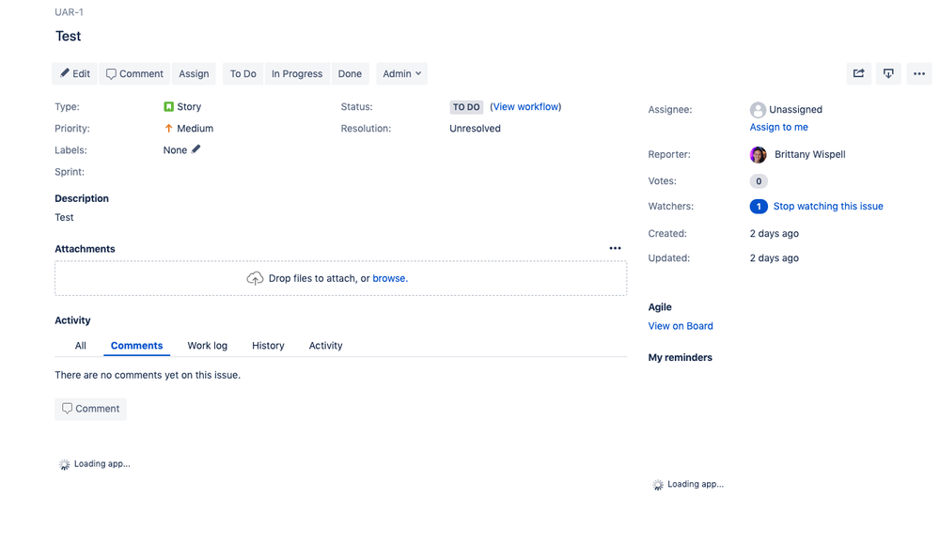The height and width of the screenshot is (560, 939).
Task: Open the Attachments options ellipsis
Action: [x=615, y=248]
